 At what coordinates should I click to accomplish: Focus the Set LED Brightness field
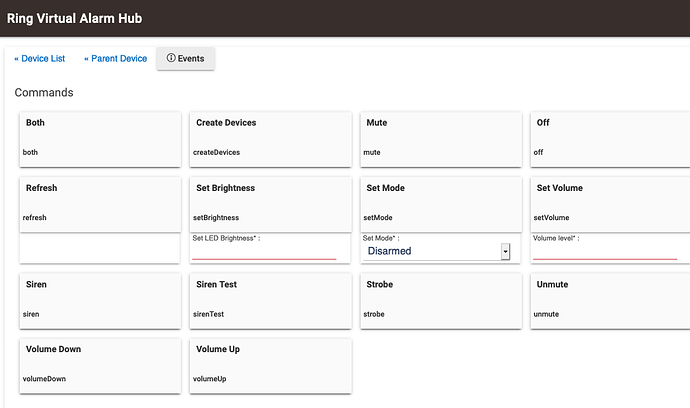pos(264,252)
